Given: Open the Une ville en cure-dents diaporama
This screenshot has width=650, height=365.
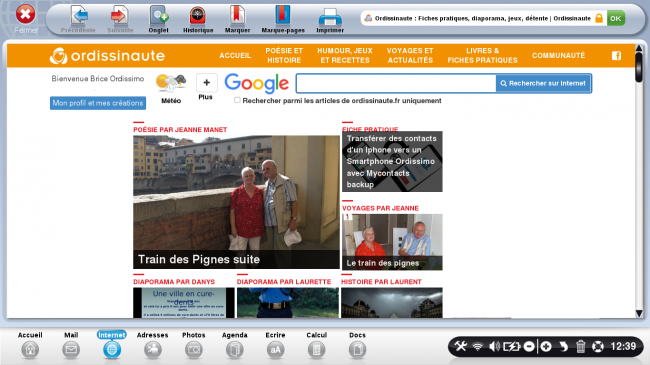Looking at the screenshot, I should point(184,303).
